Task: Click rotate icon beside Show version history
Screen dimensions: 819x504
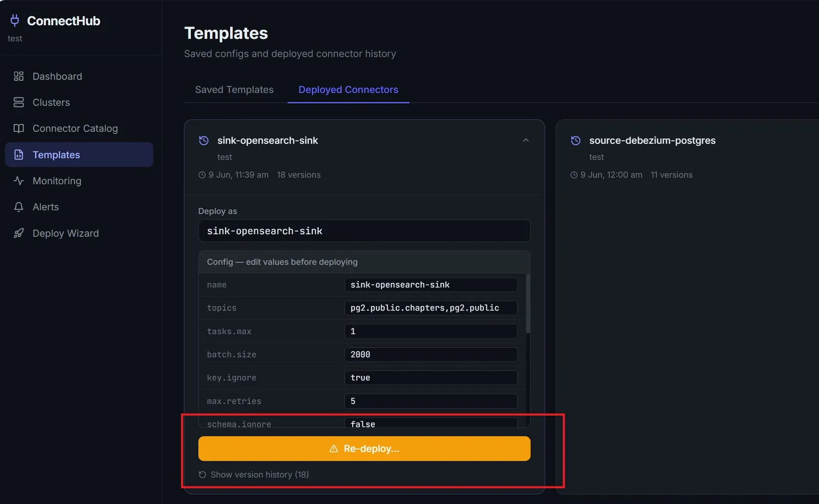Action: click(202, 475)
